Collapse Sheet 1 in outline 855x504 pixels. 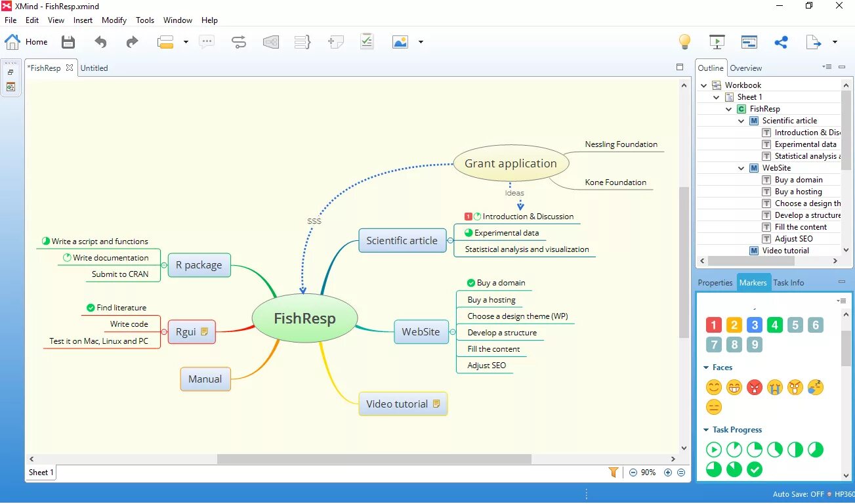click(717, 97)
